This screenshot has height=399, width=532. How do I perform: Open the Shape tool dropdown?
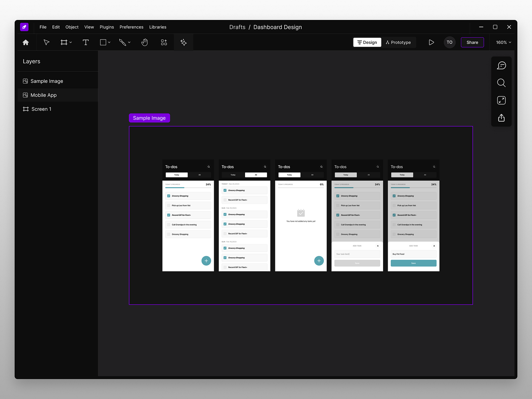point(109,42)
